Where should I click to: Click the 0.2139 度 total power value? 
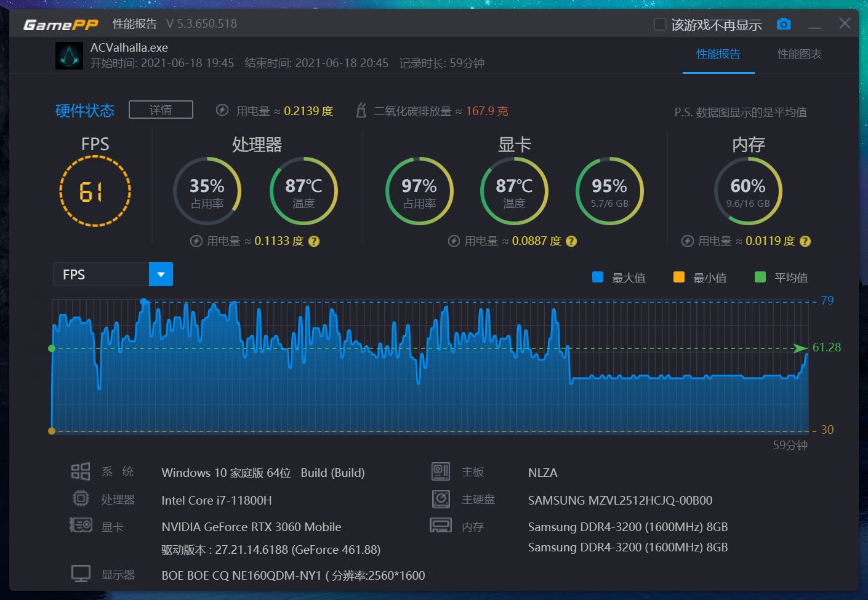pos(308,111)
